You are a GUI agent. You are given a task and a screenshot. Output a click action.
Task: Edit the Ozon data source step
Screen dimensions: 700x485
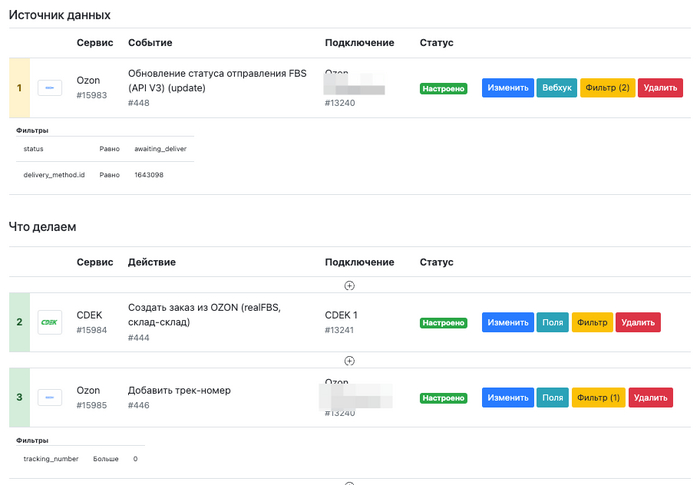click(x=508, y=88)
